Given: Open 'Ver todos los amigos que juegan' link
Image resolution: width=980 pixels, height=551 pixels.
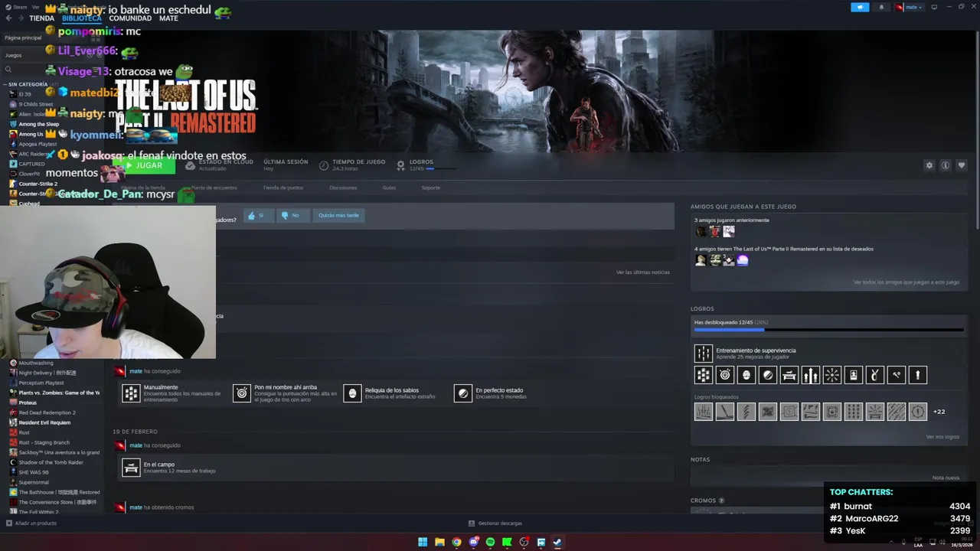Looking at the screenshot, I should point(906,282).
